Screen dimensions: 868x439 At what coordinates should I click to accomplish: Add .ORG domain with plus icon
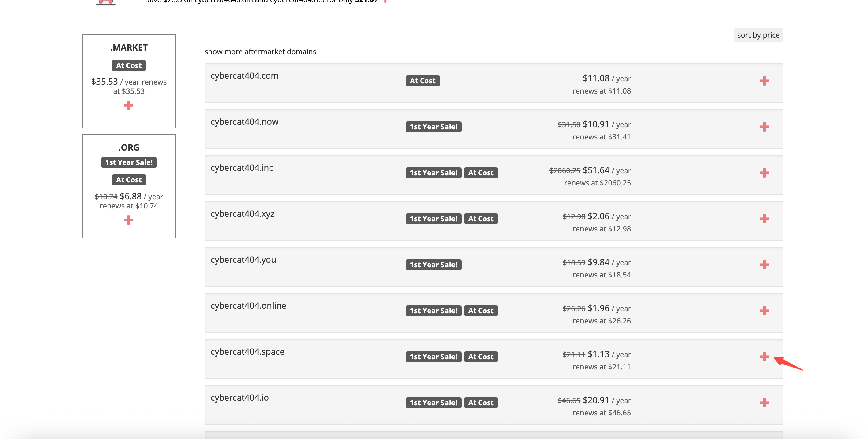pyautogui.click(x=128, y=220)
